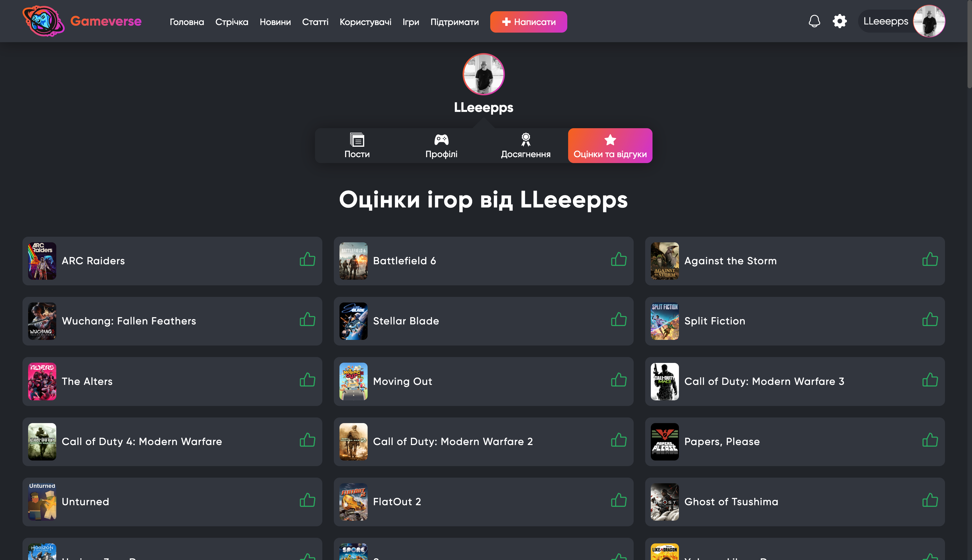The width and height of the screenshot is (972, 560).
Task: Click thumbs-up icon on Battlefield 6
Action: [619, 259]
